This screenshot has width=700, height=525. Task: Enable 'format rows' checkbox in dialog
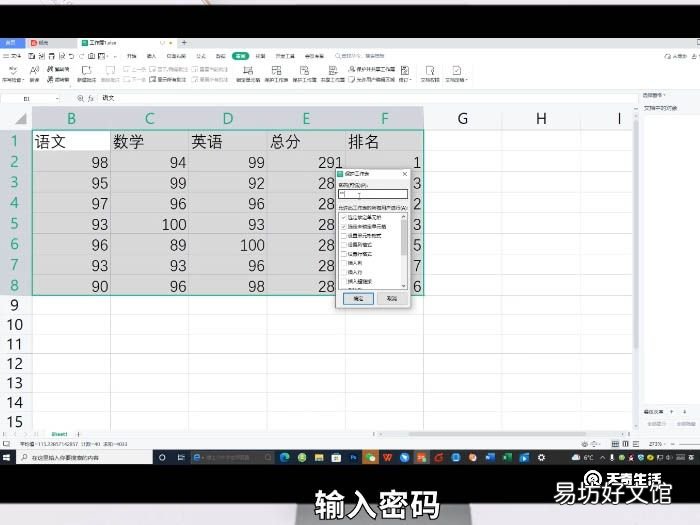344,254
